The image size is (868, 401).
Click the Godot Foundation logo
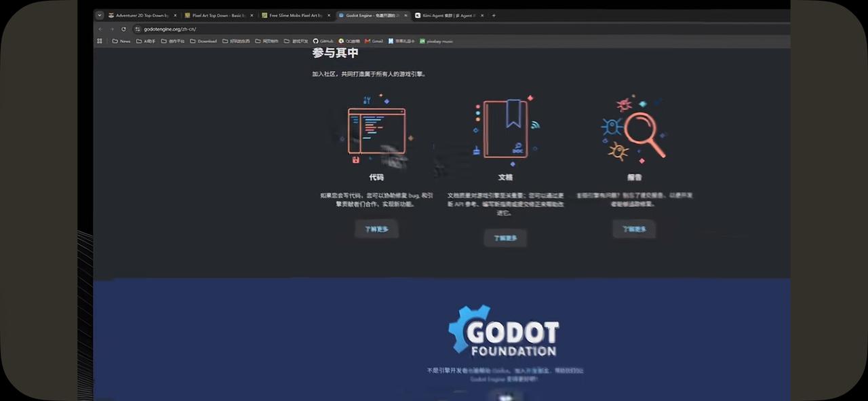504,331
